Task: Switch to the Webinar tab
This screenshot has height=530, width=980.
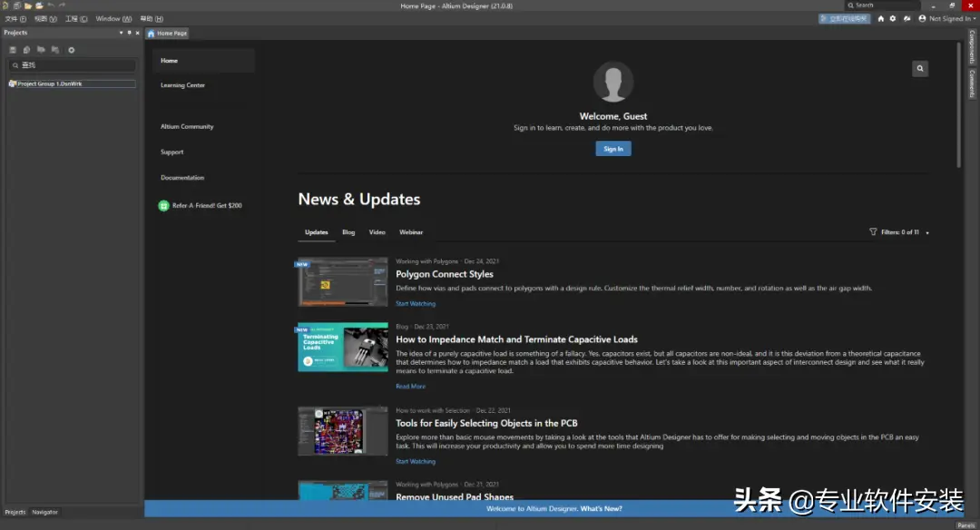Action: point(411,232)
